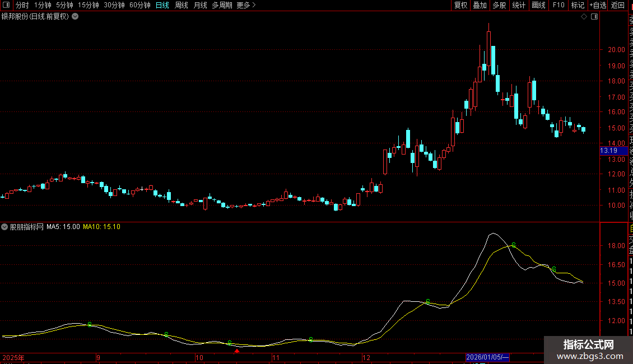This screenshot has width=633, height=364.
Task: Click the 叠加 overlay button
Action: click(480, 5)
